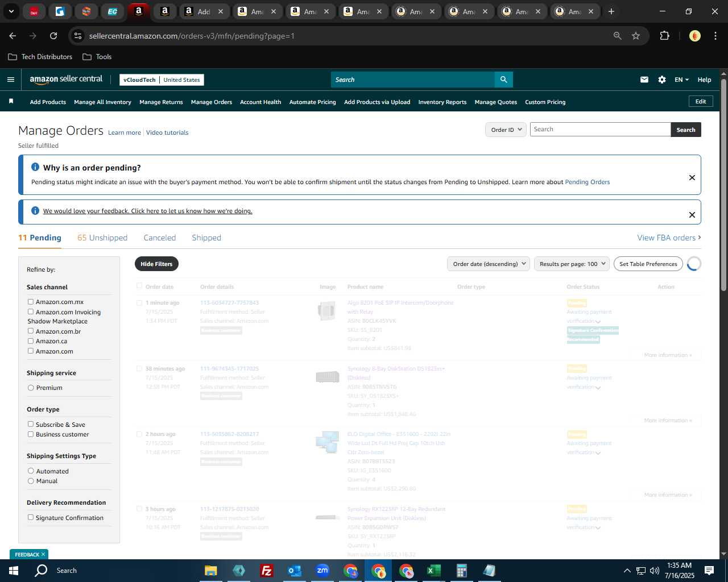Check the Business customer order type
The image size is (728, 582).
[x=31, y=434]
